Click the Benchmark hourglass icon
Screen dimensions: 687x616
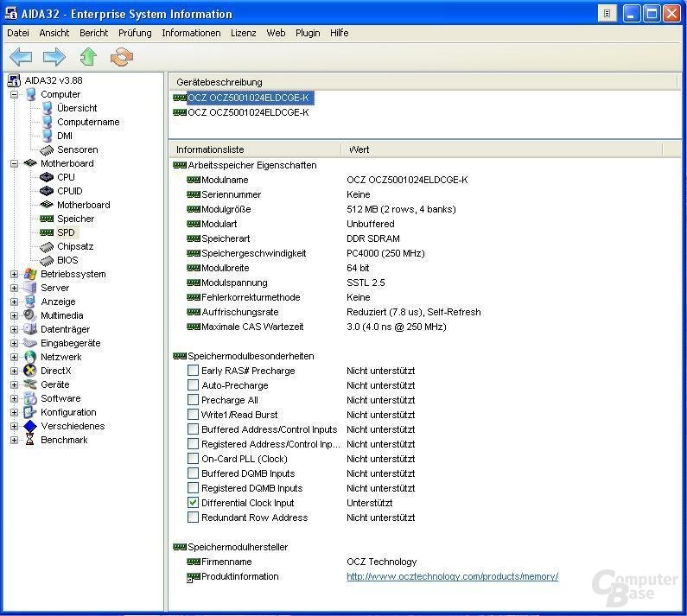(29, 440)
